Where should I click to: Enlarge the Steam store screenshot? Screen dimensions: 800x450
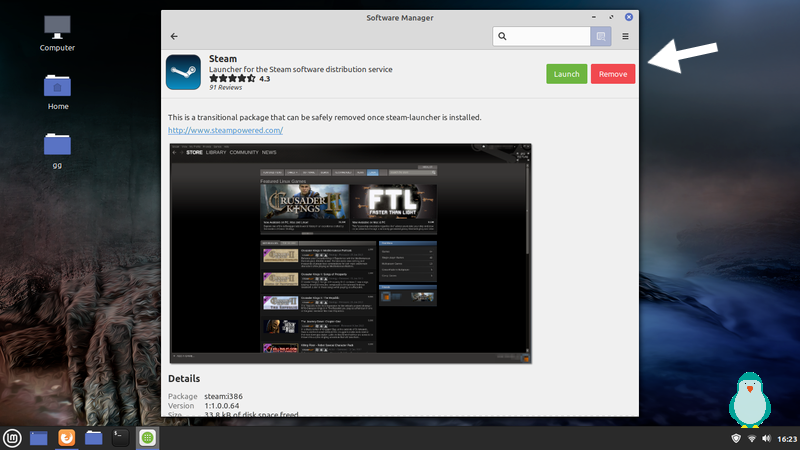point(351,254)
